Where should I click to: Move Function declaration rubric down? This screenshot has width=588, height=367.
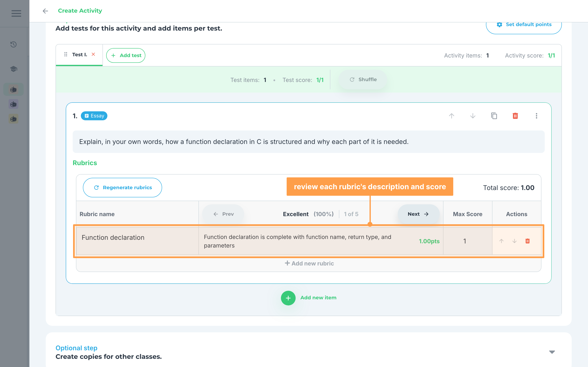(x=514, y=241)
